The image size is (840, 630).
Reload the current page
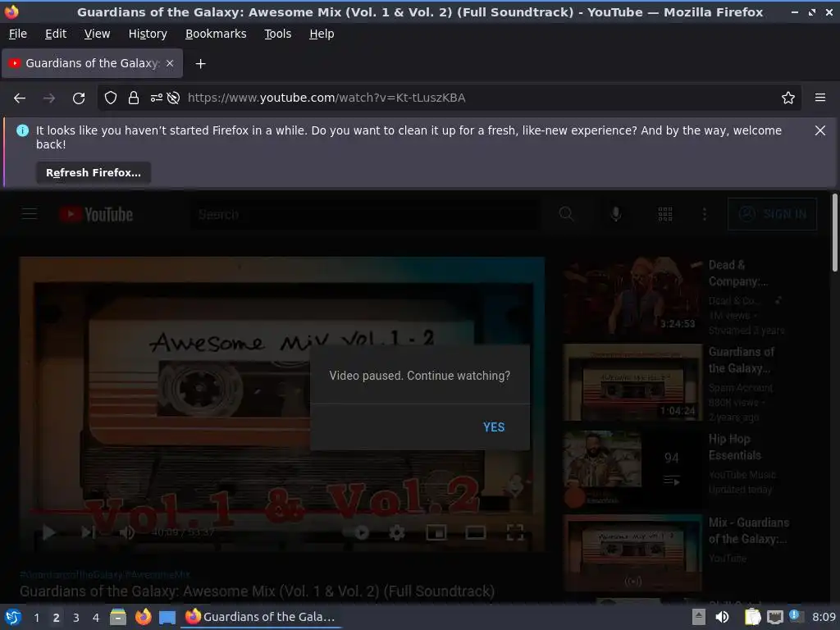(79, 98)
